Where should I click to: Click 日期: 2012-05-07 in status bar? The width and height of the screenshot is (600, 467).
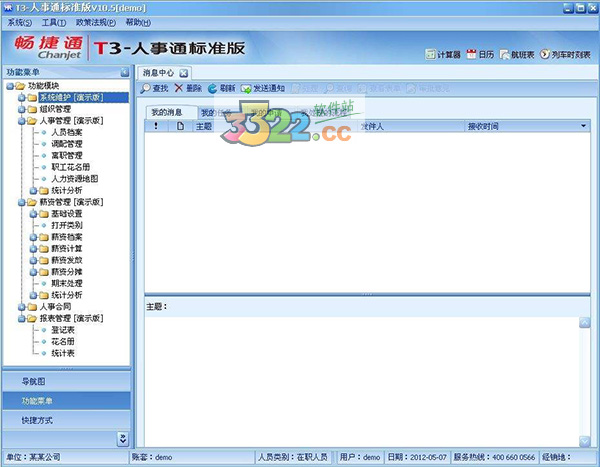tap(417, 457)
